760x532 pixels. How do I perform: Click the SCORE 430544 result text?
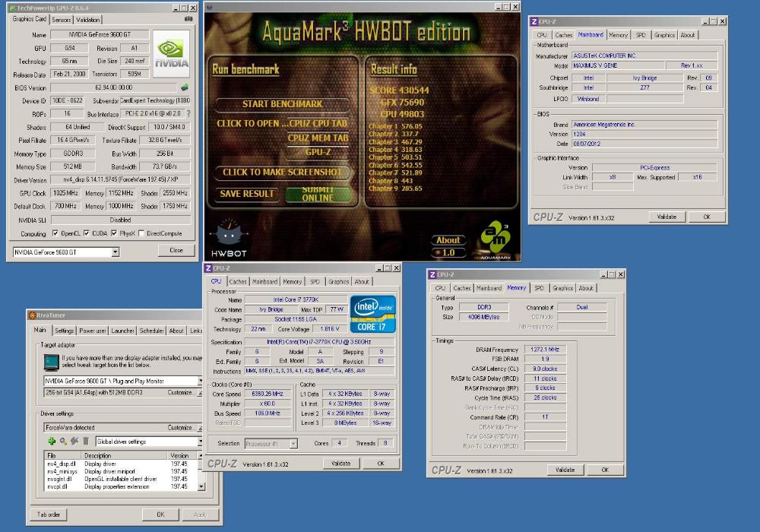tap(400, 90)
